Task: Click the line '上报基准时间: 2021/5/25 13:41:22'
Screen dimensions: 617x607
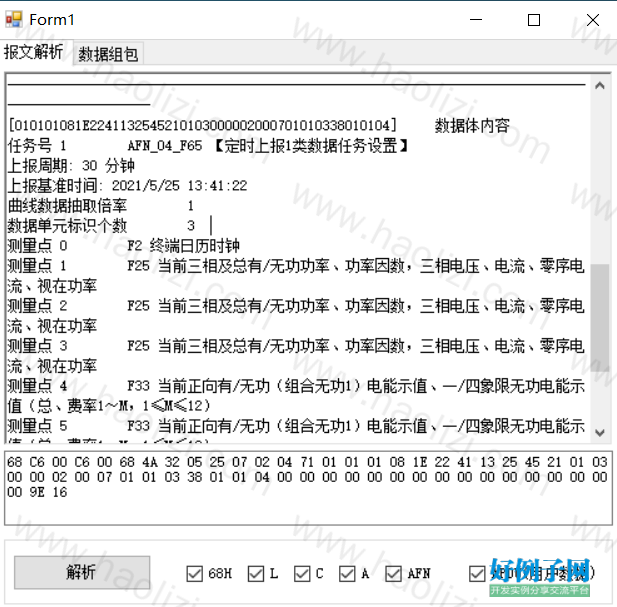Action: tap(127, 186)
